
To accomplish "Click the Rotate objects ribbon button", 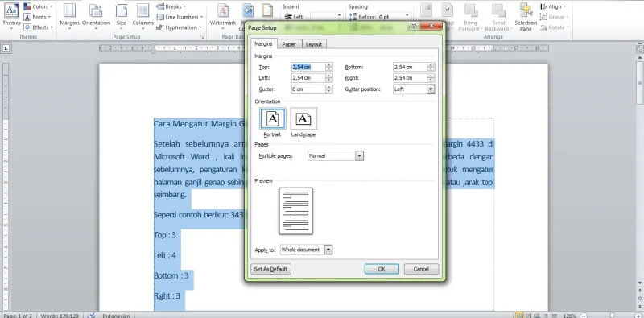I will (x=554, y=27).
